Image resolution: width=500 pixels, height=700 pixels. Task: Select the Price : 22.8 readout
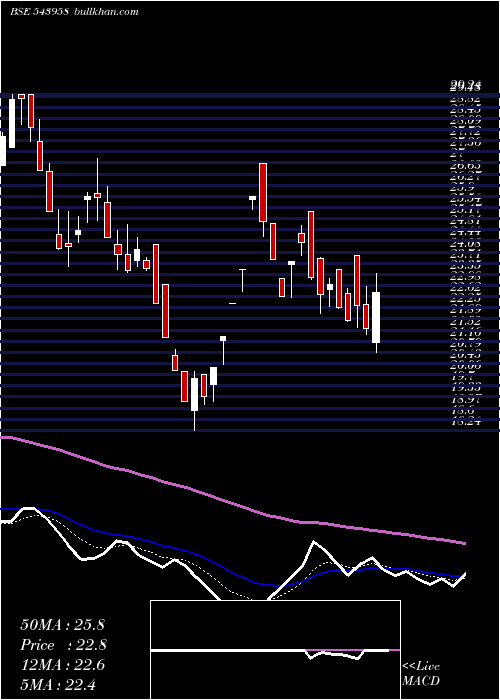[x=63, y=645]
